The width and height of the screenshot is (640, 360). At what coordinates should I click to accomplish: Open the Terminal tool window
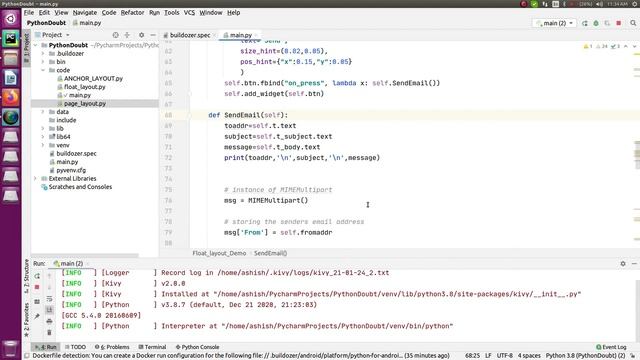(x=152, y=347)
